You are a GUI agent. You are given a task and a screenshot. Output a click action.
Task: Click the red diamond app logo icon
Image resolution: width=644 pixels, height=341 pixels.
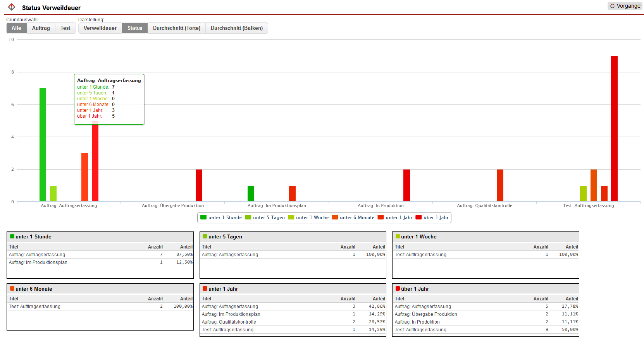pos(12,7)
